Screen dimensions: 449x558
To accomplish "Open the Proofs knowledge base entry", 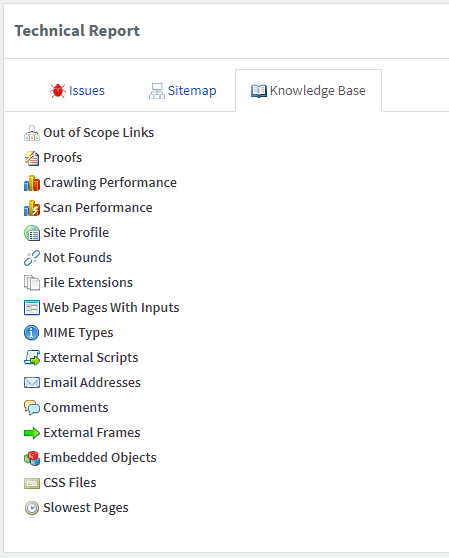I will [x=63, y=158].
